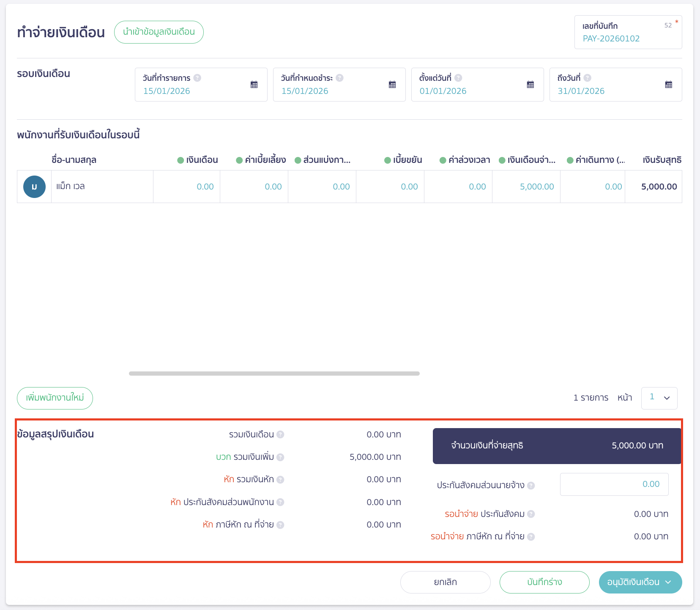The image size is (700, 610).
Task: Click horizontal scrollbar under employee table
Action: pyautogui.click(x=274, y=374)
